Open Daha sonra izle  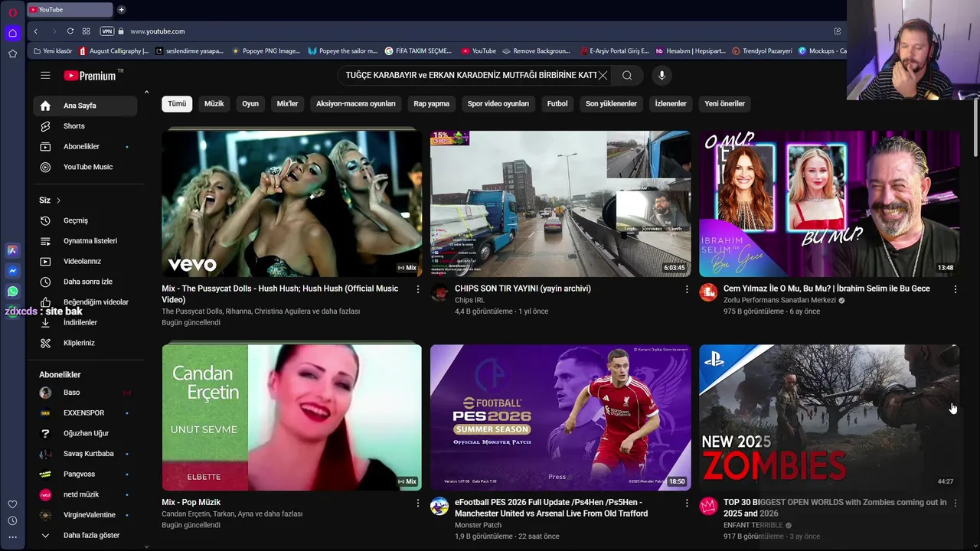(85, 282)
